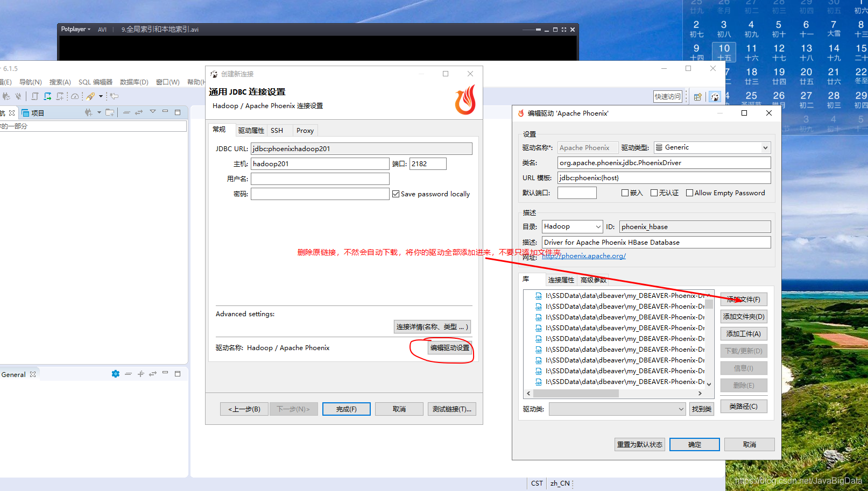The height and width of the screenshot is (491, 868).
Task: Open the navigator view menu triangle
Action: click(153, 111)
